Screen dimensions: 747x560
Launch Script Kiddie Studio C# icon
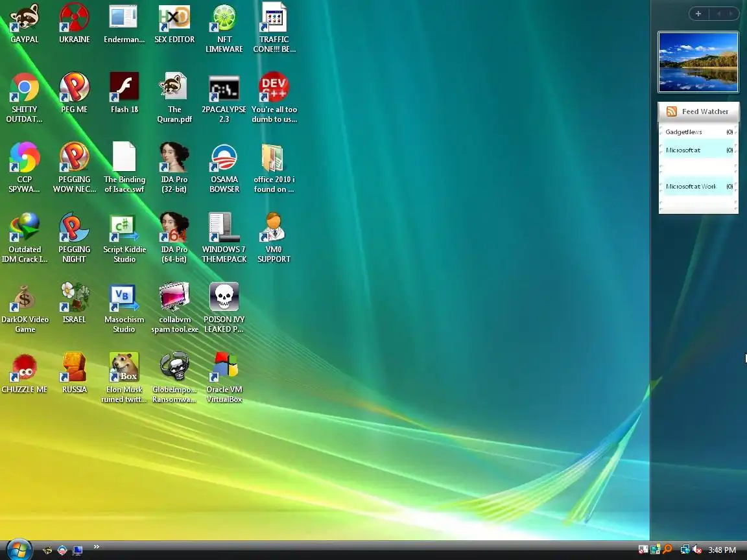pos(124,238)
